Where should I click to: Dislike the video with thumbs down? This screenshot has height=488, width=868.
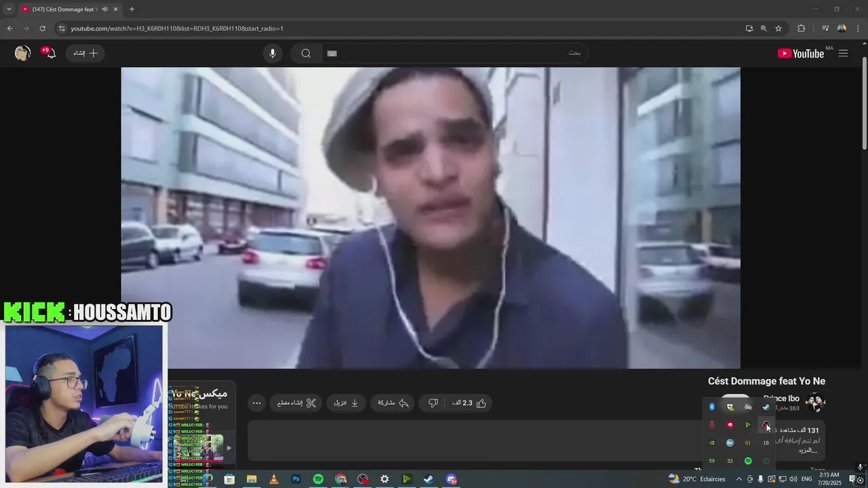(433, 403)
